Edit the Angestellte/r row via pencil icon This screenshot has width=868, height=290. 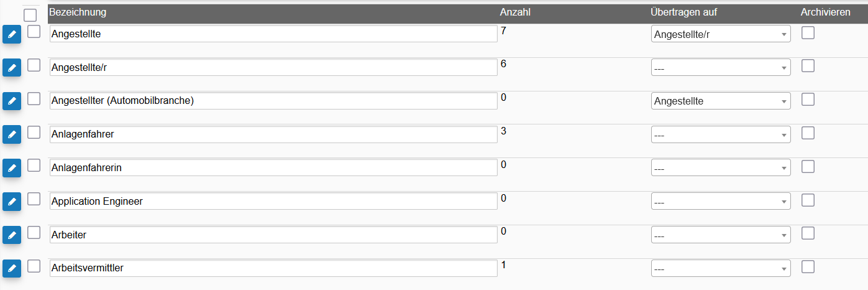tap(12, 68)
